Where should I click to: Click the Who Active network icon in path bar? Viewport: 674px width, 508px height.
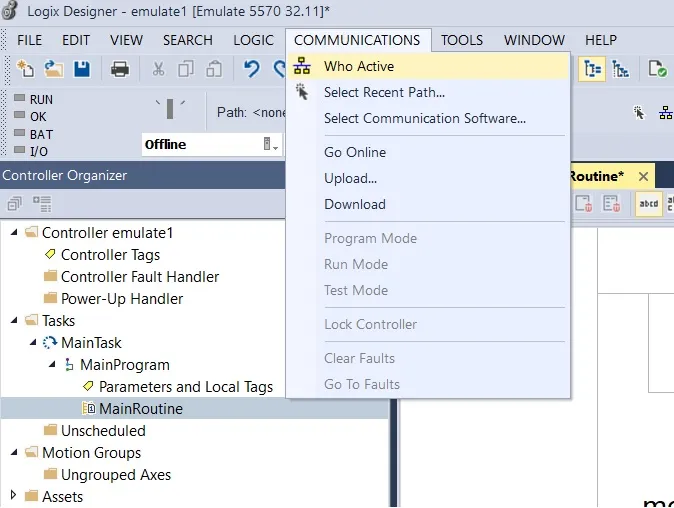(x=666, y=113)
